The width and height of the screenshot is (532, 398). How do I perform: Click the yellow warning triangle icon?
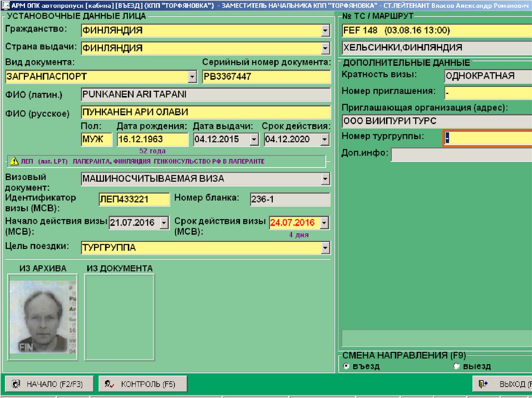[x=14, y=161]
